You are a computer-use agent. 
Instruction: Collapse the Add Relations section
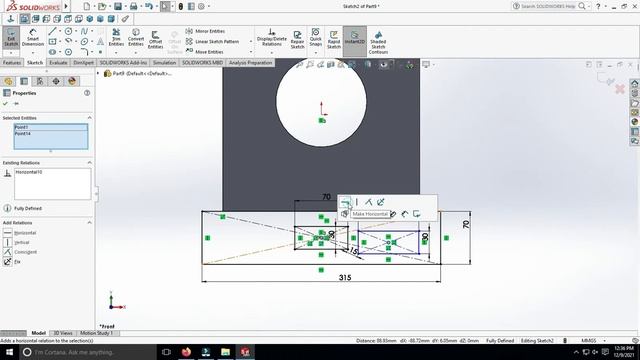pyautogui.click(x=89, y=223)
